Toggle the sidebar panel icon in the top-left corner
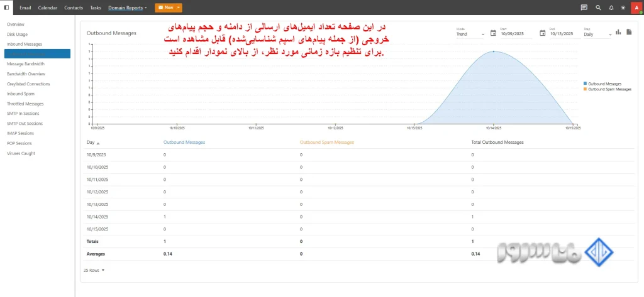The height and width of the screenshot is (297, 644). [6, 8]
